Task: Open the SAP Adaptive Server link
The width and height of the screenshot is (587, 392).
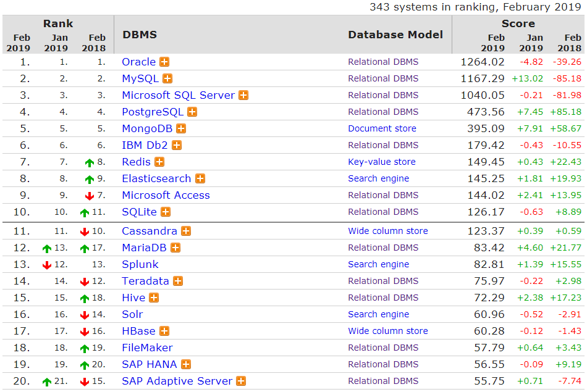Action: coord(177,381)
